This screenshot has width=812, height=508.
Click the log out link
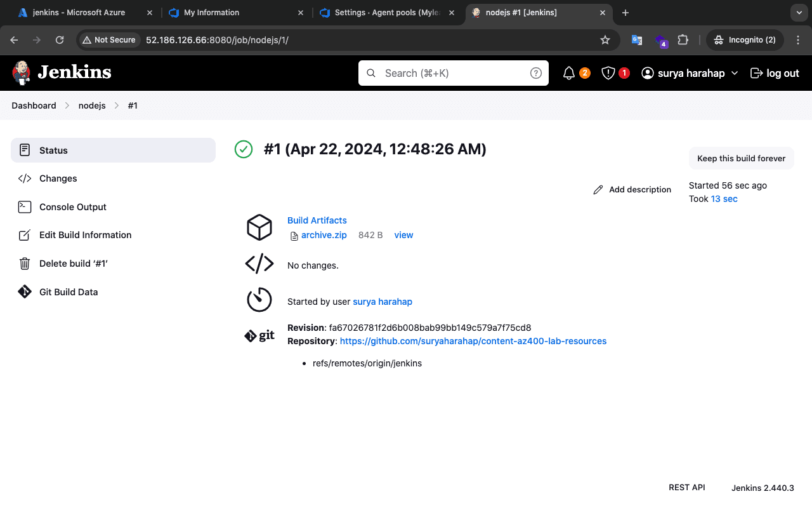[775, 73]
